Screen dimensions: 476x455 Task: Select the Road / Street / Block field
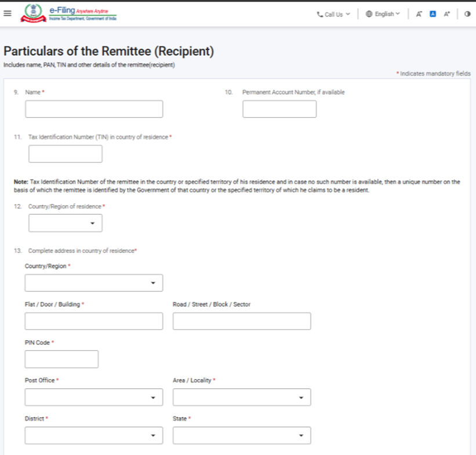[242, 321]
